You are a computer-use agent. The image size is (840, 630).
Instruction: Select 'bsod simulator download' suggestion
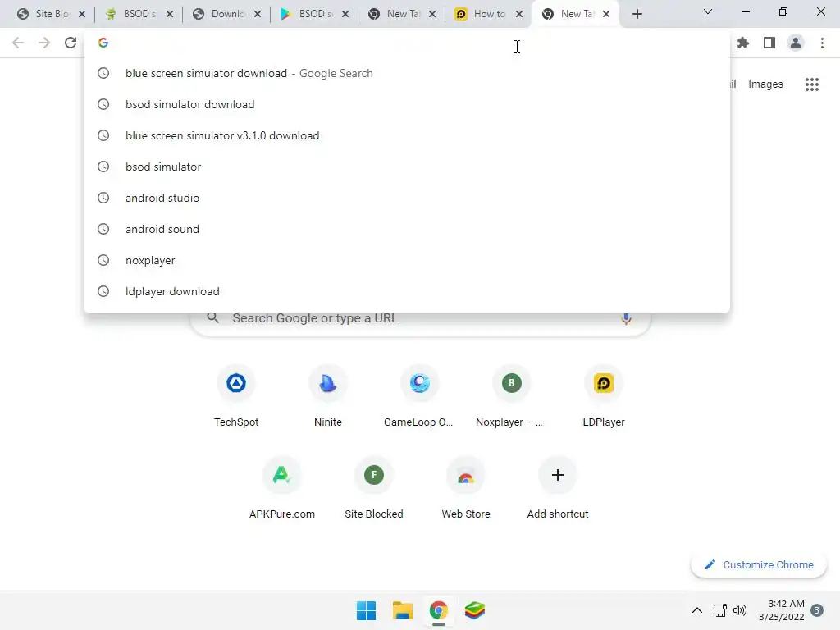coord(407,104)
